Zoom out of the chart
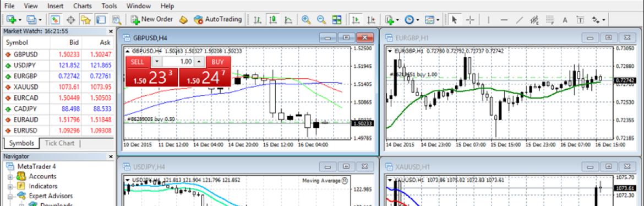Image resolution: width=644 pixels, height=206 pixels. pyautogui.click(x=321, y=19)
